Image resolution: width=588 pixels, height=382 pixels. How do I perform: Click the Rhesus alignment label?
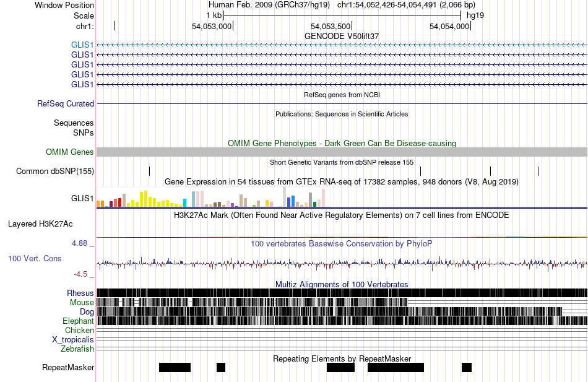[x=80, y=293]
